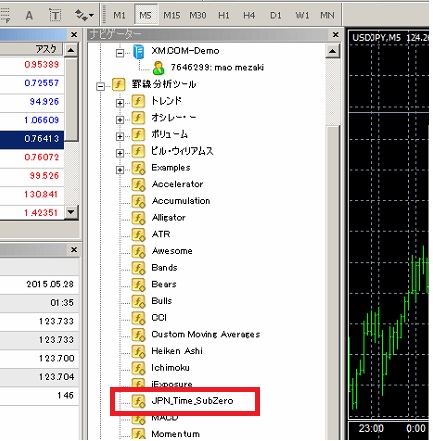This screenshot has height=441, width=433.
Task: Set timeframe to H4
Action: click(249, 15)
